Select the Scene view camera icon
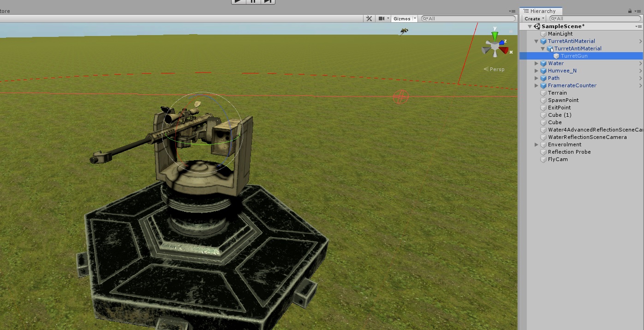The width and height of the screenshot is (644, 330). click(x=381, y=18)
